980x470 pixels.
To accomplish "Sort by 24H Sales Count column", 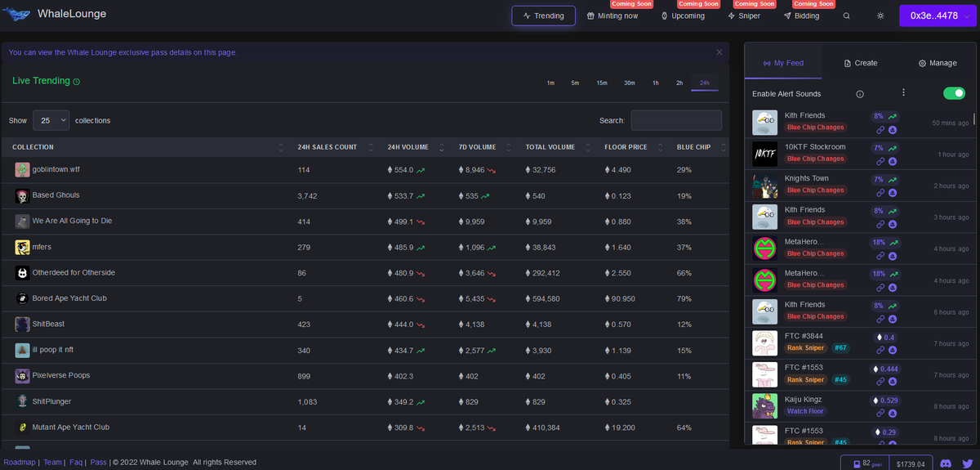I will pos(333,147).
